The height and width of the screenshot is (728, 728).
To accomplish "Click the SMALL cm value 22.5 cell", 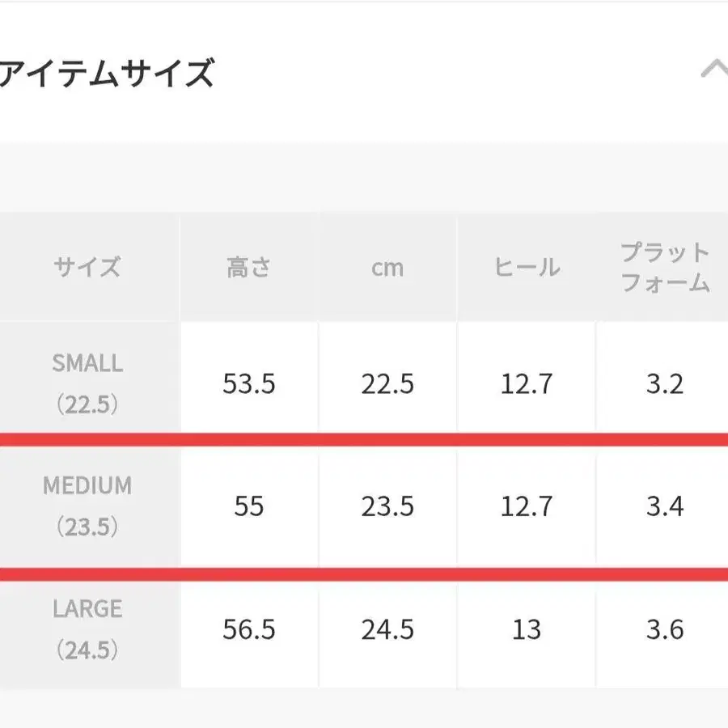I will (x=387, y=383).
